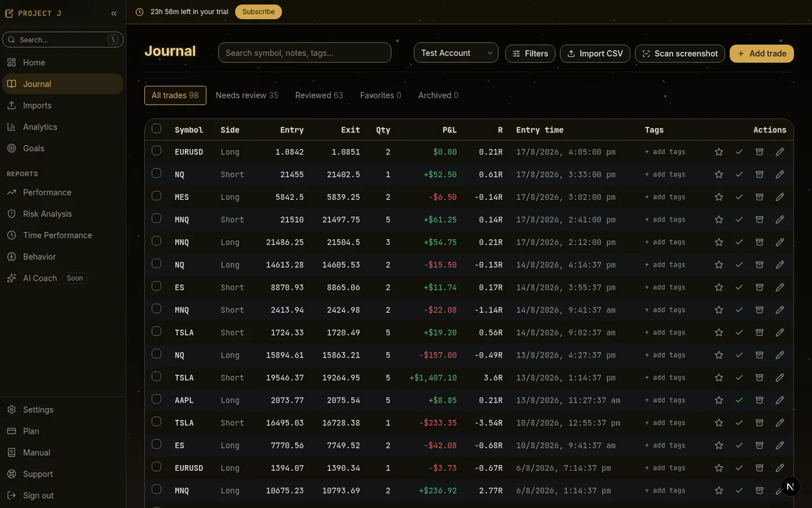Star the TSLA 1724.33 trade
812x508 pixels.
coord(719,333)
